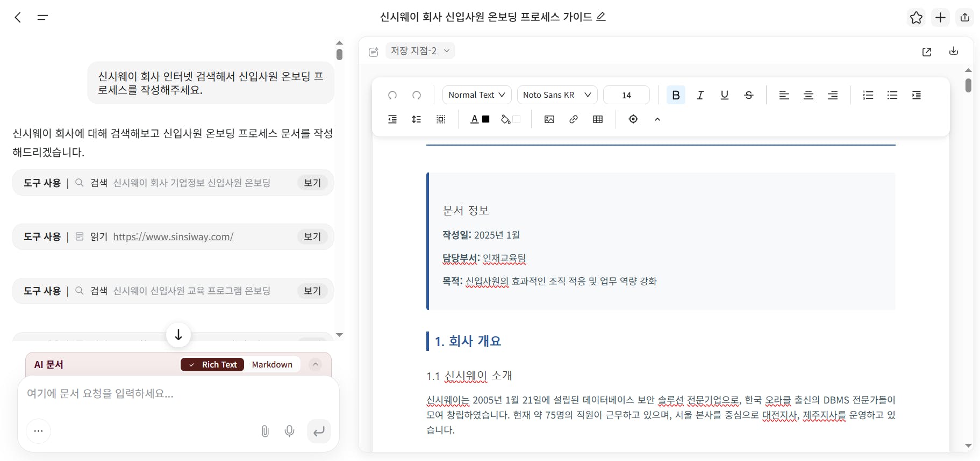Apply strikethrough formatting

(x=748, y=95)
